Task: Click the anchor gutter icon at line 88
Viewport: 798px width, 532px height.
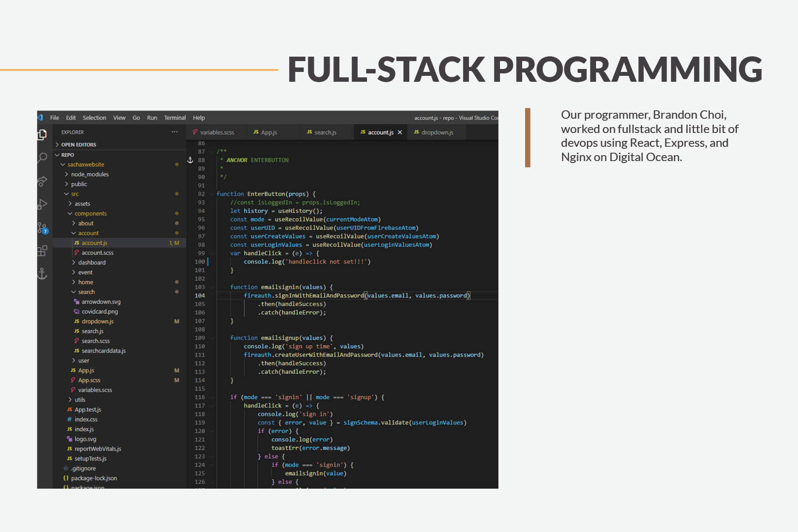Action: click(190, 160)
